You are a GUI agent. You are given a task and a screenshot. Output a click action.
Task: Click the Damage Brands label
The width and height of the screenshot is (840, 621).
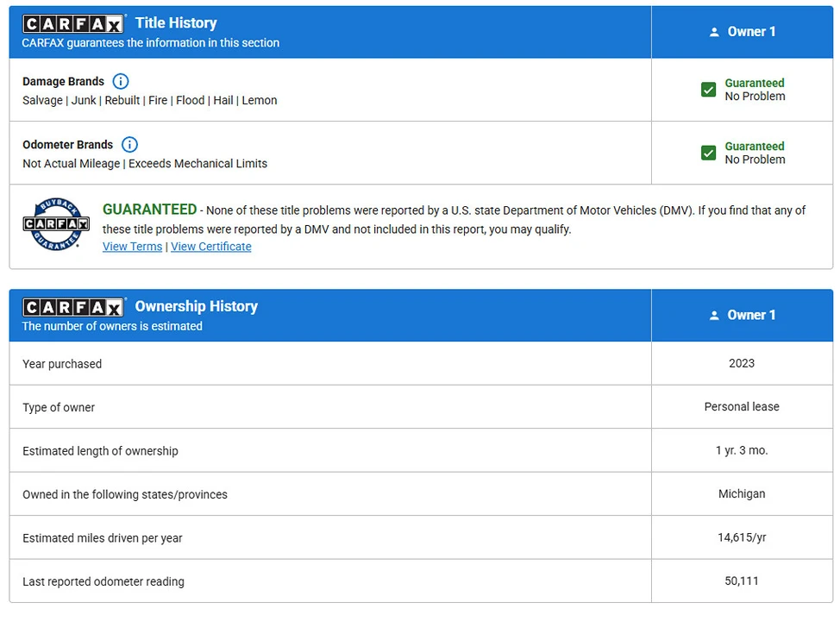point(63,81)
